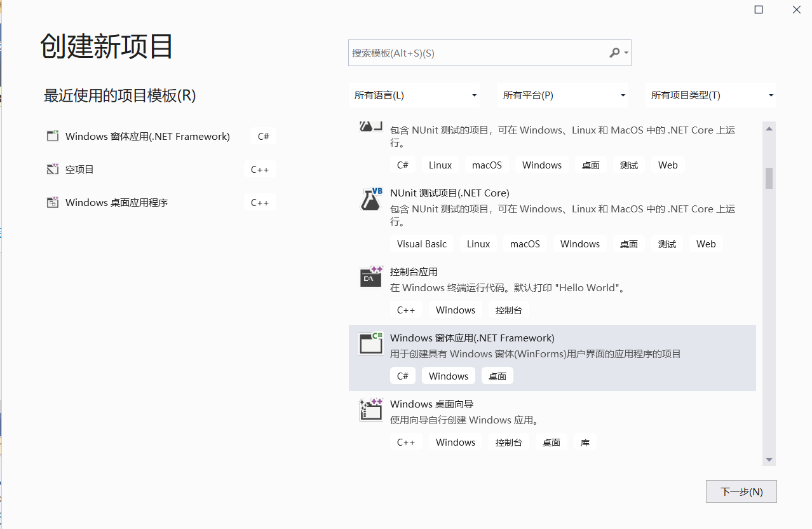Select recent template Windows 桌面应用程序
Viewport: 812px width, 529px height.
[116, 202]
